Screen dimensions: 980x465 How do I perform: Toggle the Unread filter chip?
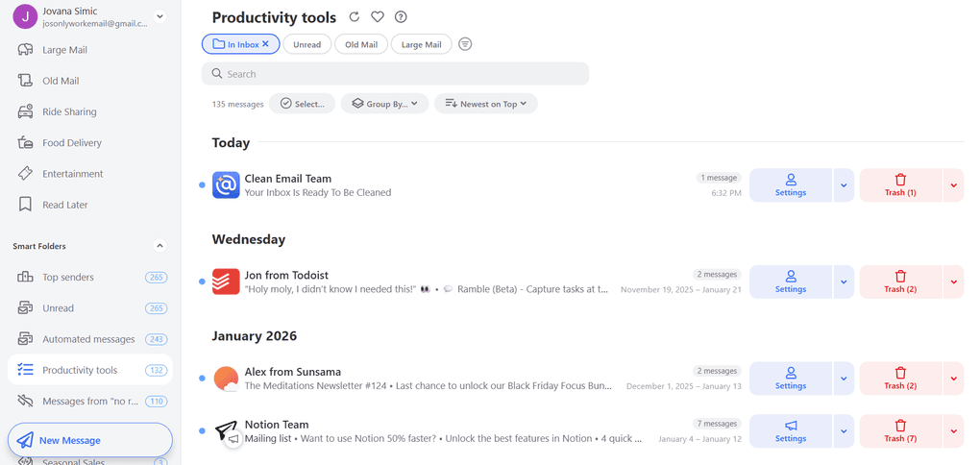(x=306, y=44)
